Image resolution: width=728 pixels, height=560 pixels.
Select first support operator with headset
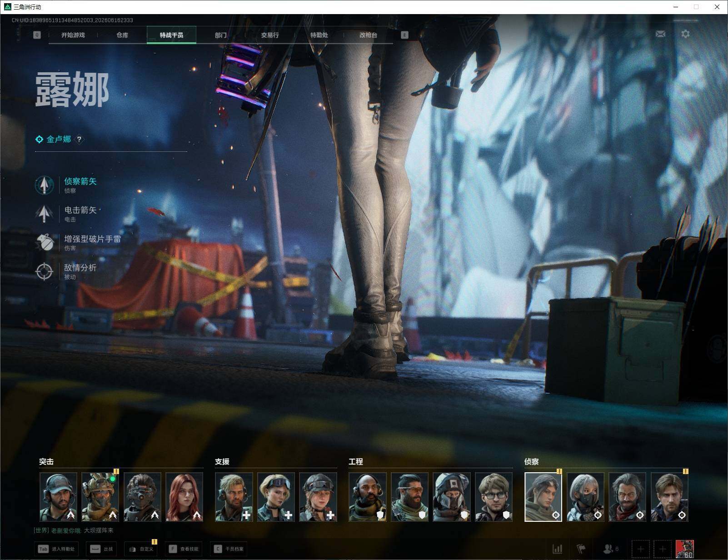[234, 497]
